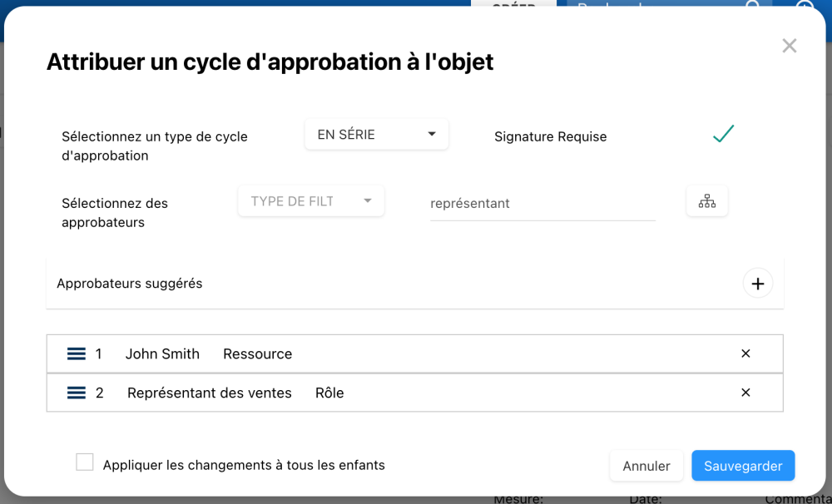Click the Représentant des ventes drag handle

(x=77, y=393)
